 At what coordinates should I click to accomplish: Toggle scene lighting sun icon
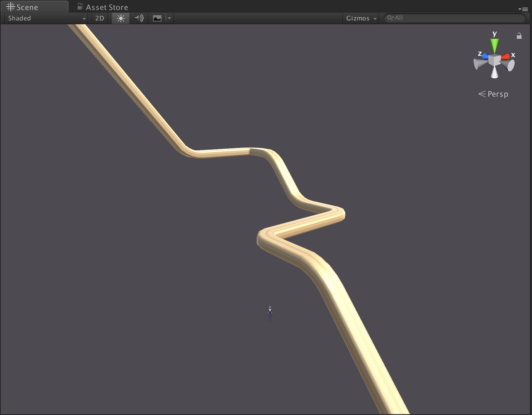(121, 18)
